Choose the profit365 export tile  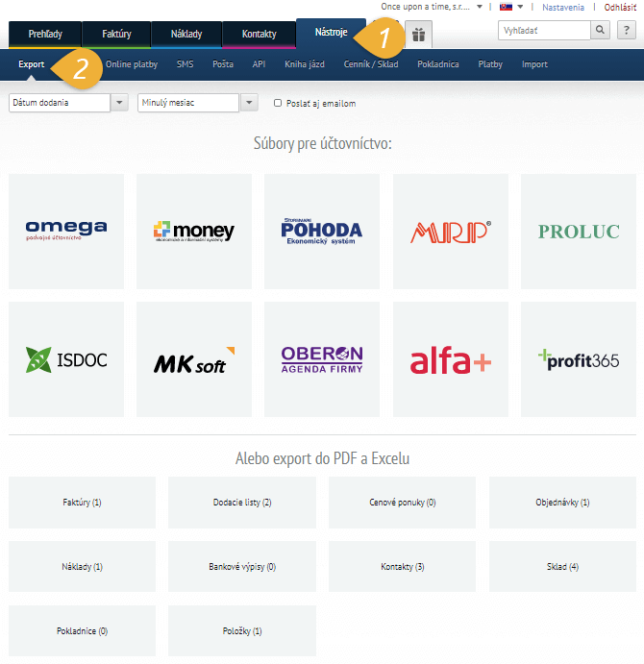579,359
